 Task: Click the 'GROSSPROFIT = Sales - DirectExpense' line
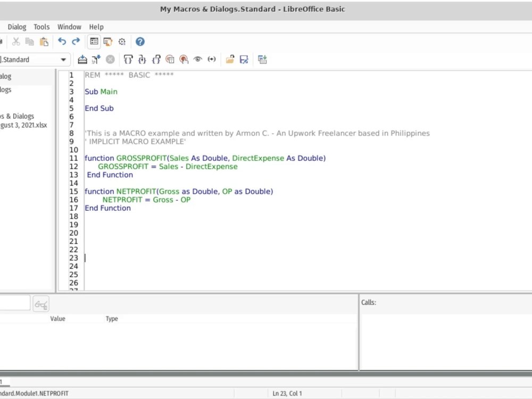pyautogui.click(x=168, y=167)
